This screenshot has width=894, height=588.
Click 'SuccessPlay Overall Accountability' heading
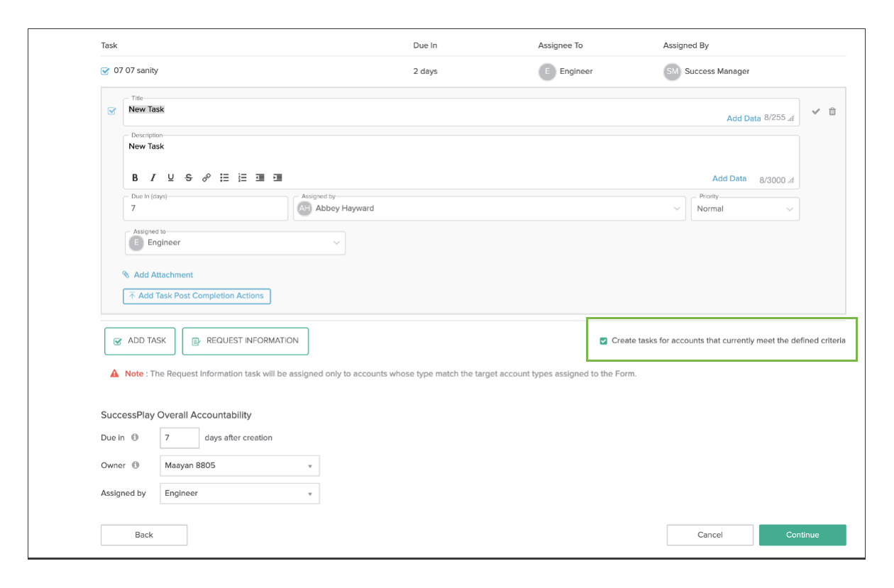[176, 415]
